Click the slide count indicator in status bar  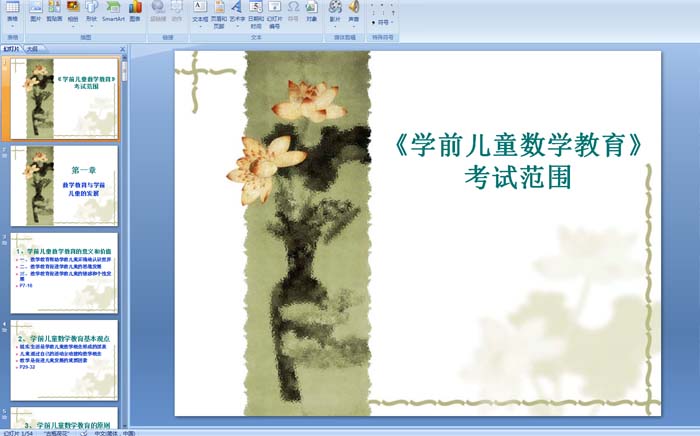[18, 433]
